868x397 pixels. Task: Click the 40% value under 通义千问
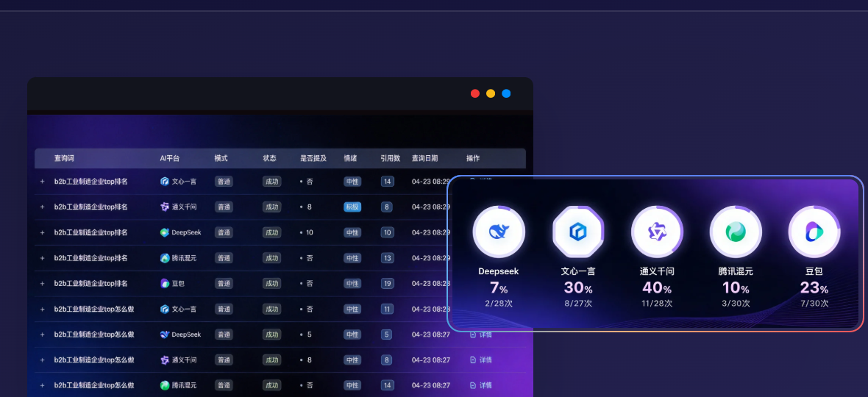(657, 288)
